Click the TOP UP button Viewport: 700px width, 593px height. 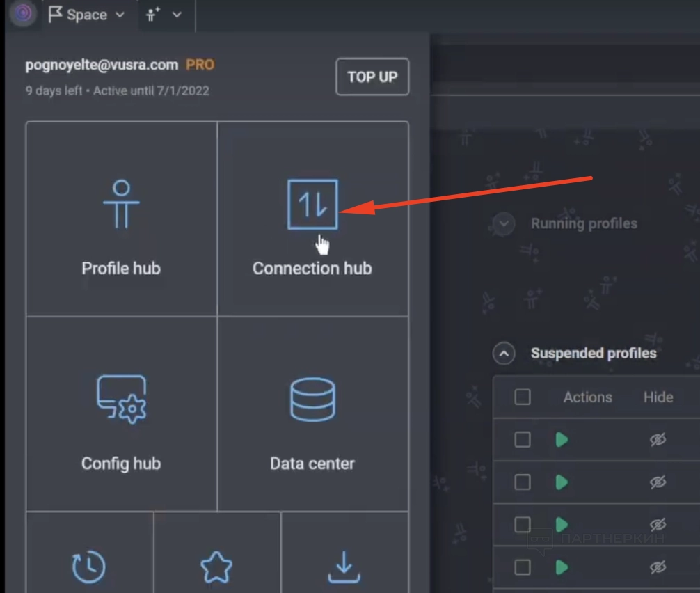click(372, 77)
